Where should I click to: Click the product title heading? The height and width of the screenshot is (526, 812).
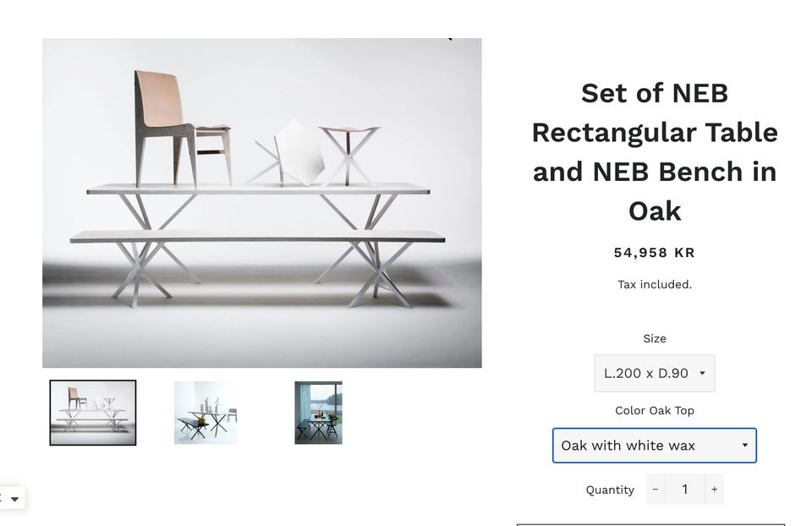[x=654, y=151]
